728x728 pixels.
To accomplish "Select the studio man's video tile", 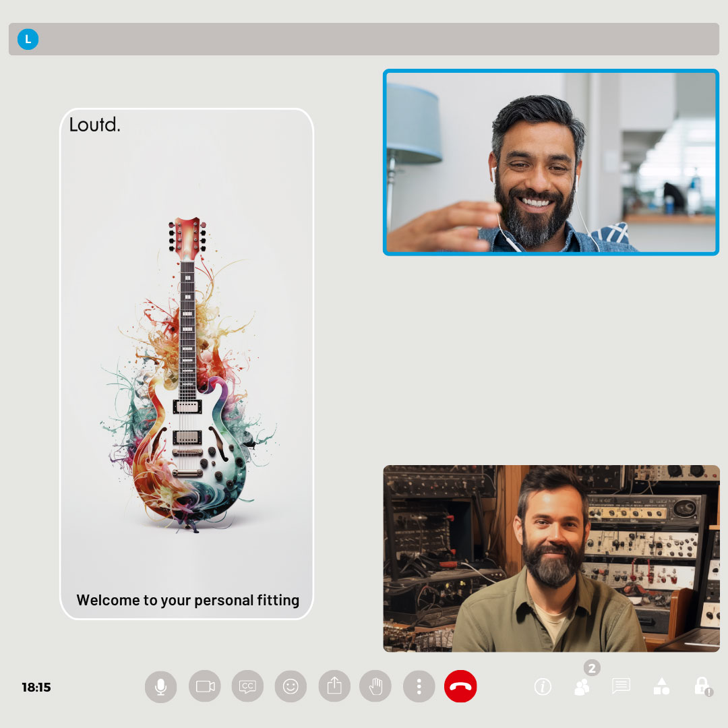I will 551,559.
